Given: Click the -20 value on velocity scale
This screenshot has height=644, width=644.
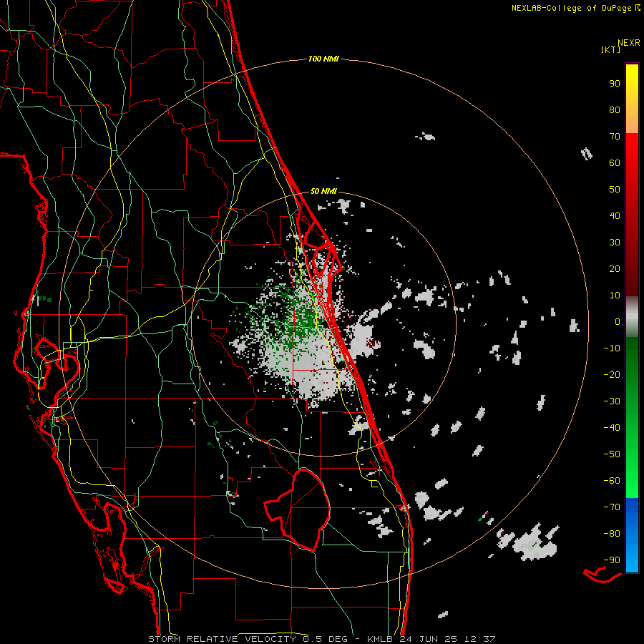Looking at the screenshot, I should (x=612, y=375).
